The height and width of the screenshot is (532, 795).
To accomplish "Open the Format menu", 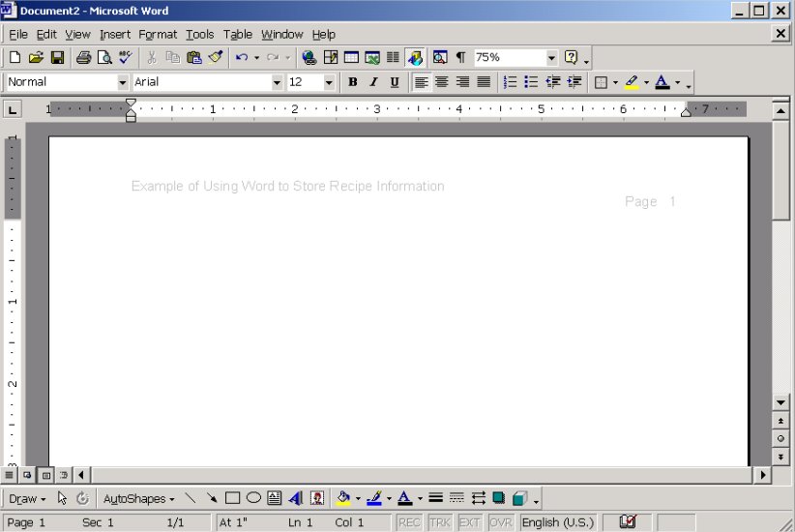I will click(158, 34).
